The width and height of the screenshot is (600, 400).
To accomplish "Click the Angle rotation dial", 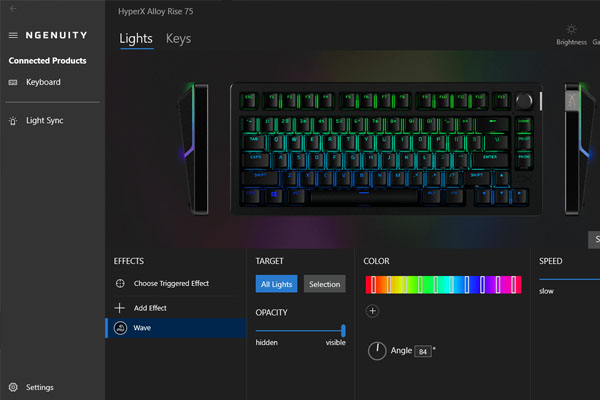I will 377,351.
